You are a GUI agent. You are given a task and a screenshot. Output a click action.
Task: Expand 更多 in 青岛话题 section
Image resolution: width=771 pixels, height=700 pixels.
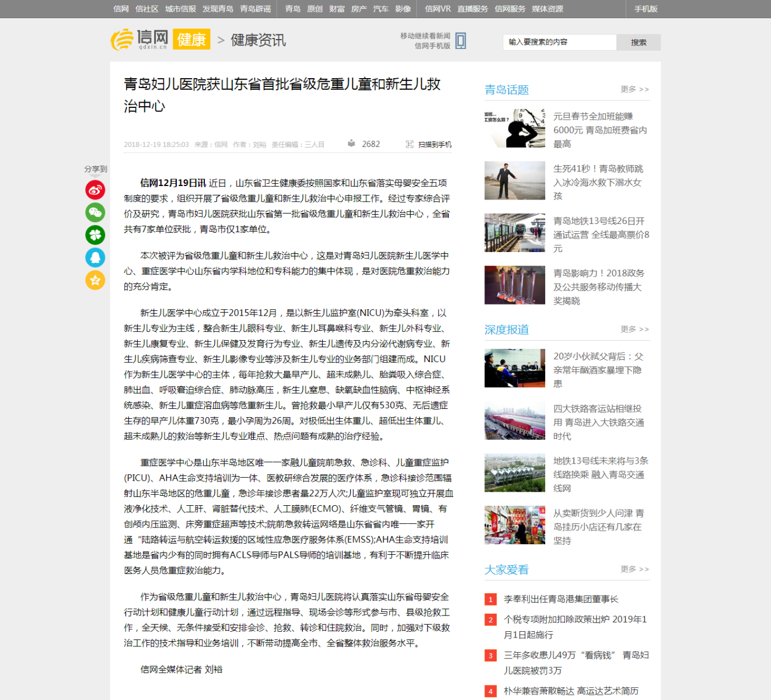(634, 89)
